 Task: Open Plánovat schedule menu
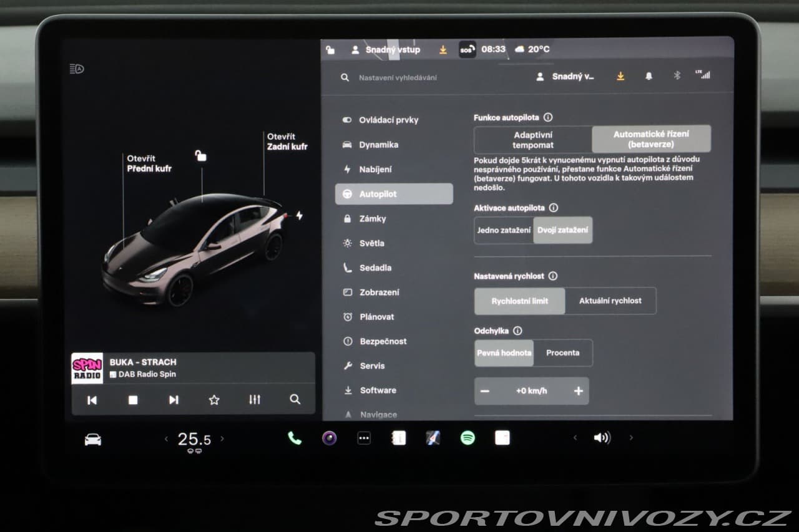pyautogui.click(x=394, y=317)
